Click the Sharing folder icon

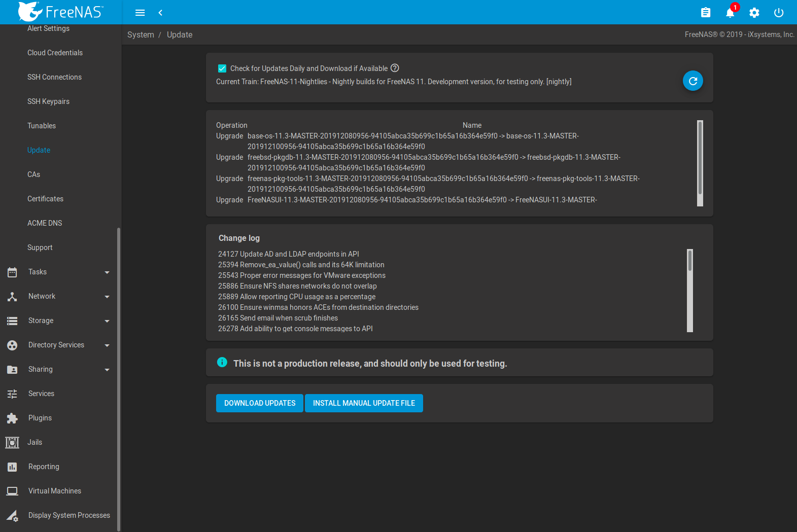point(12,370)
